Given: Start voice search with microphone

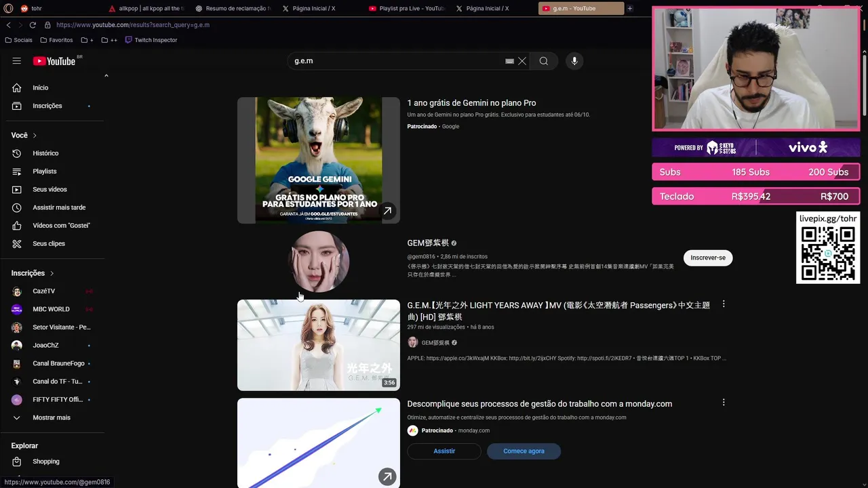Looking at the screenshot, I should [574, 61].
